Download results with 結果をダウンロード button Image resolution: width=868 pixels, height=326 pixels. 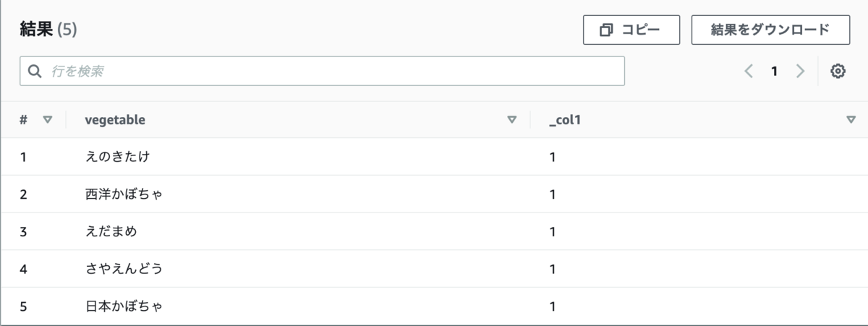tap(770, 30)
